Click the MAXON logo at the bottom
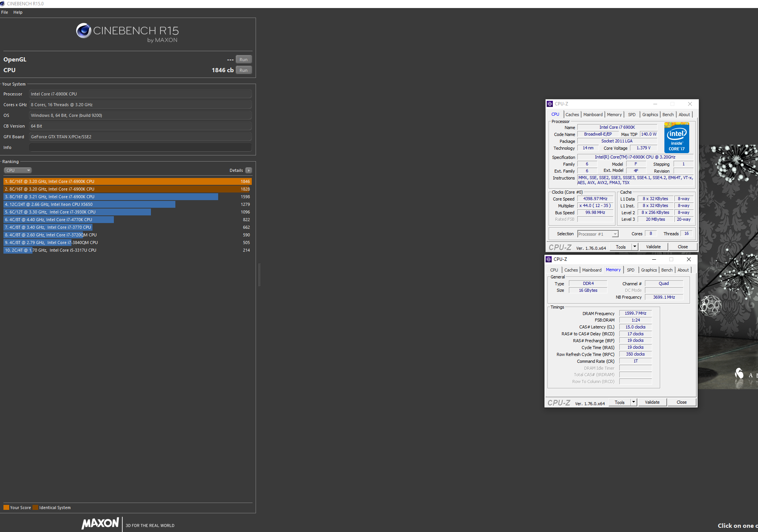 coord(100,523)
